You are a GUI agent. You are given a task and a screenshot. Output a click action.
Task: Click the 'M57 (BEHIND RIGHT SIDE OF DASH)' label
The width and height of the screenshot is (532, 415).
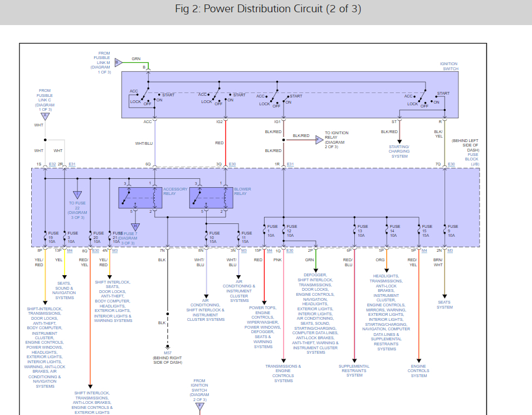[x=168, y=358]
